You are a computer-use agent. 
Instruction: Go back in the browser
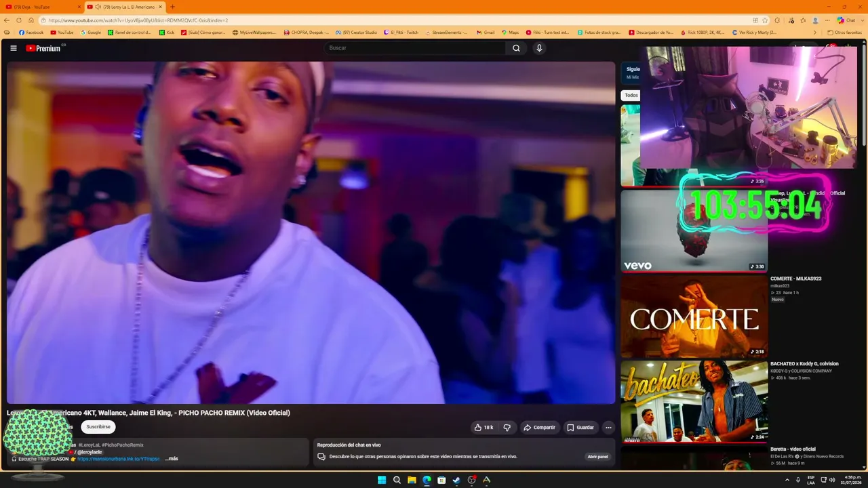pyautogui.click(x=7, y=20)
